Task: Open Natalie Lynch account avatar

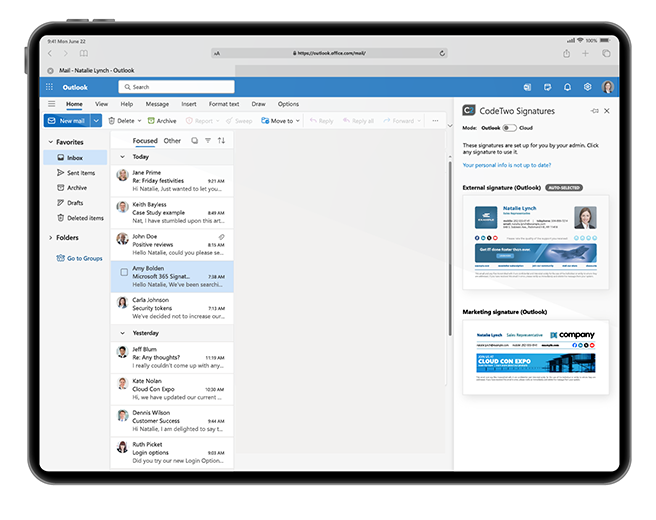Action: click(607, 87)
